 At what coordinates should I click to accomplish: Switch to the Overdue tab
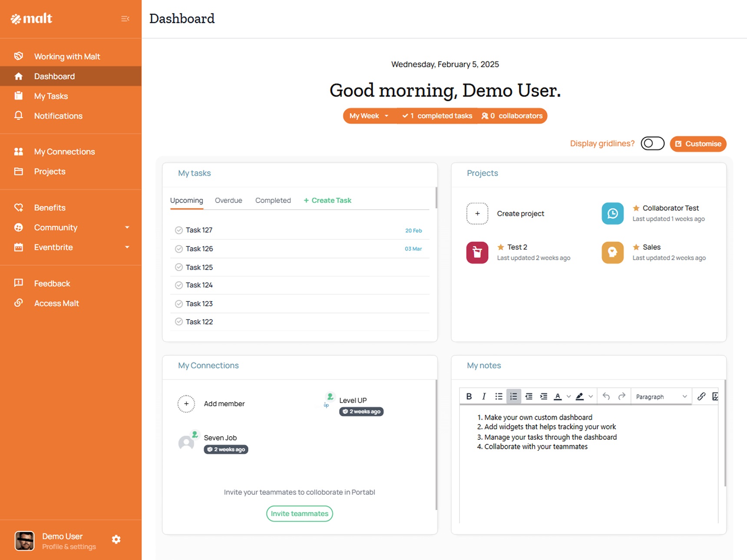click(228, 200)
